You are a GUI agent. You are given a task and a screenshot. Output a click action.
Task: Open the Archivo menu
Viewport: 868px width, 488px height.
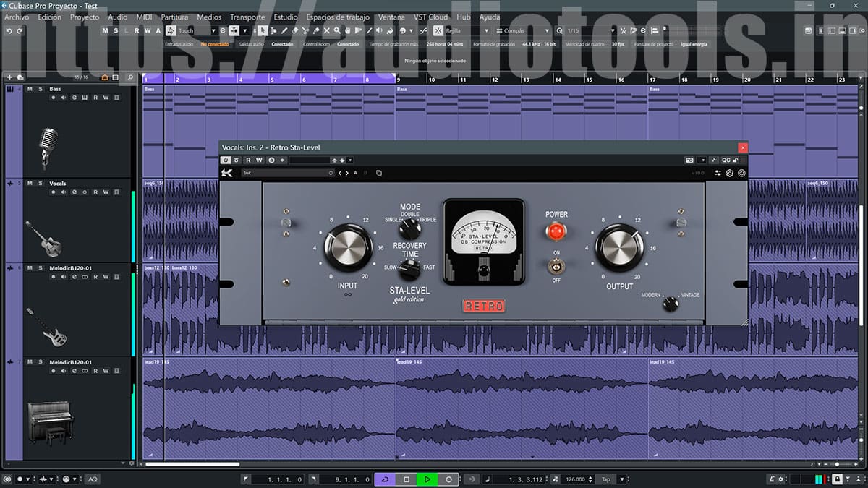coord(17,17)
